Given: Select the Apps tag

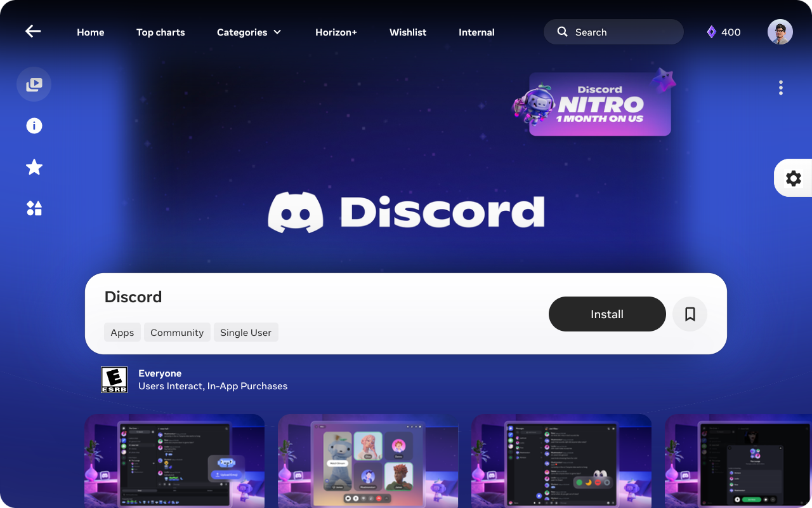Looking at the screenshot, I should point(122,333).
